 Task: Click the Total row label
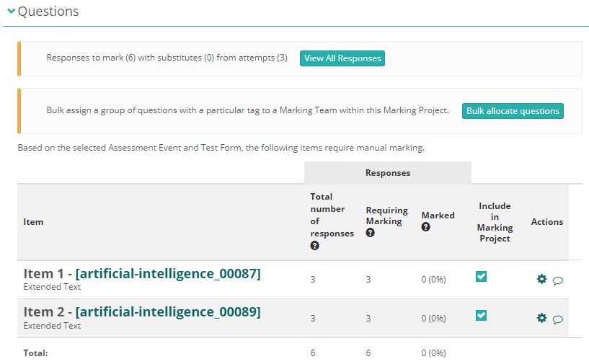pos(36,353)
